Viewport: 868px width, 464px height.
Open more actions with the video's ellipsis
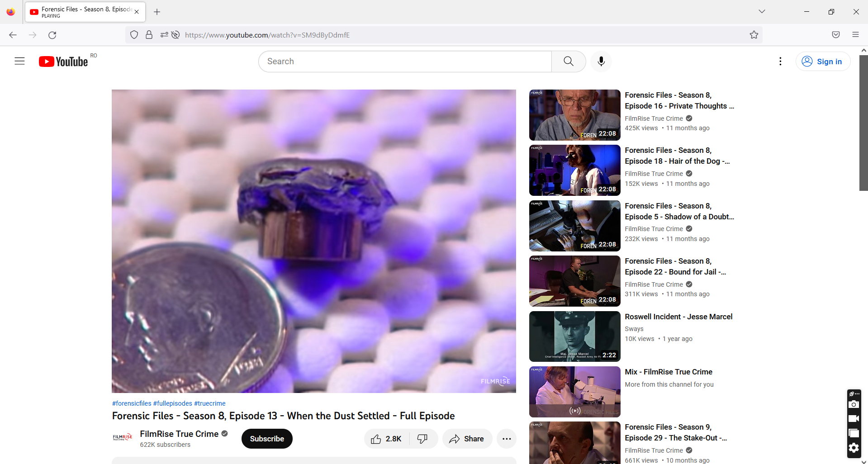507,438
